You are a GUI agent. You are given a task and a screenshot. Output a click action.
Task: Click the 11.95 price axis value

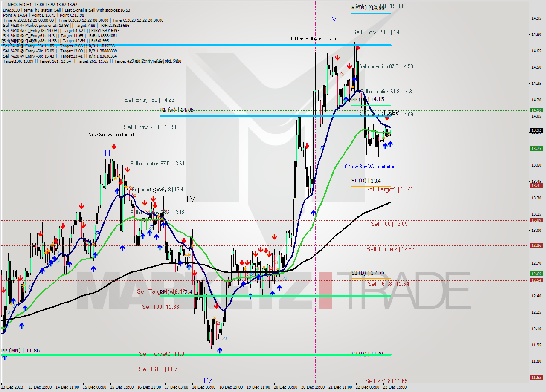[x=536, y=345]
